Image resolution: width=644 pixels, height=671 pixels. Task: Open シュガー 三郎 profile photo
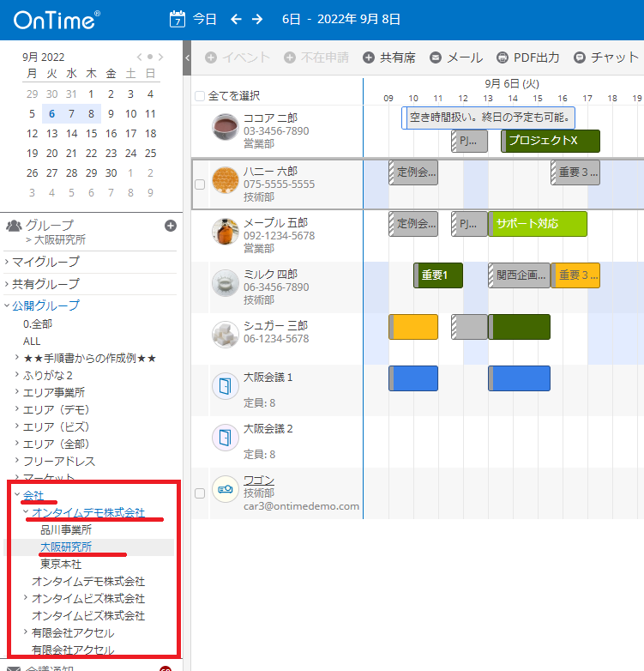(226, 335)
